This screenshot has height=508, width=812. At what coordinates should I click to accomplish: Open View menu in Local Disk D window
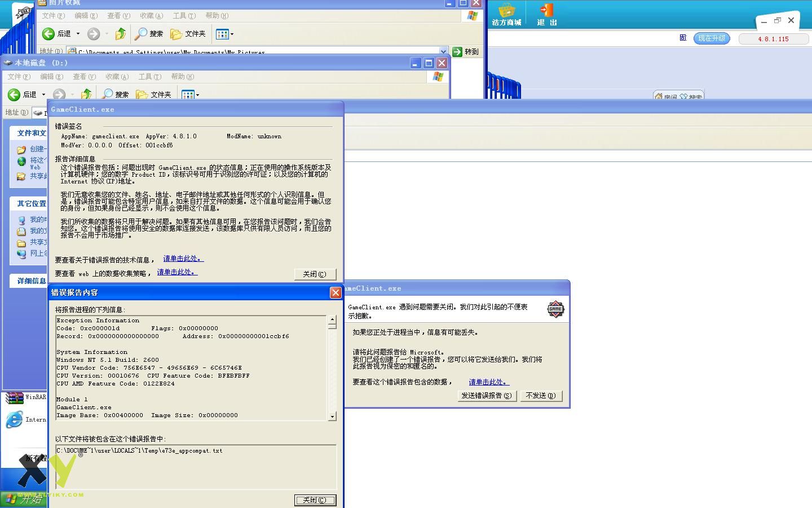tap(84, 77)
